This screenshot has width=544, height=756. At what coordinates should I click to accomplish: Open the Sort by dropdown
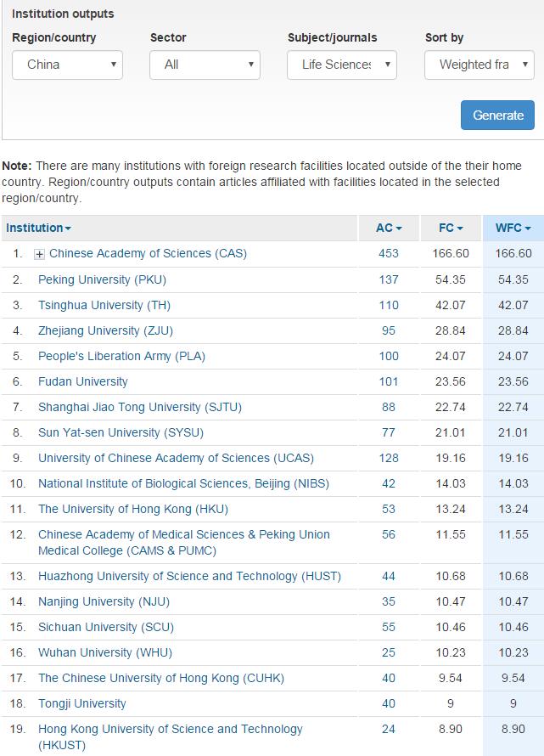click(x=480, y=65)
